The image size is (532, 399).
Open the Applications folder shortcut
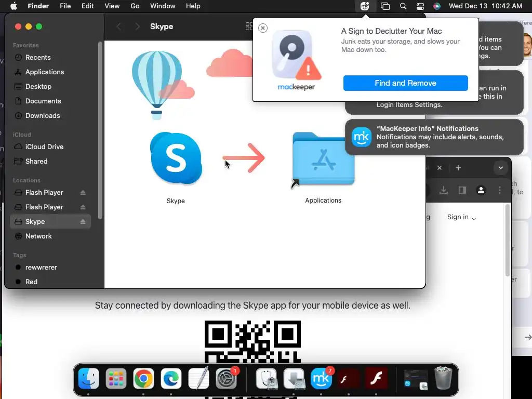pos(323,159)
